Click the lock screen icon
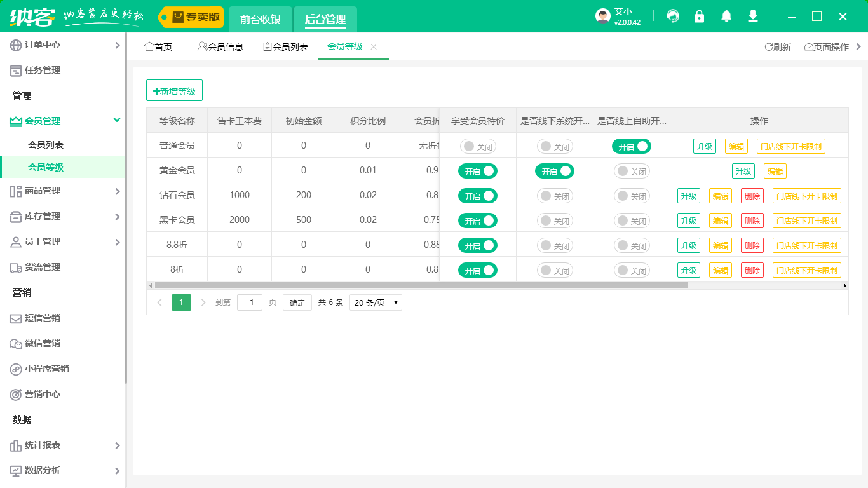 [700, 17]
